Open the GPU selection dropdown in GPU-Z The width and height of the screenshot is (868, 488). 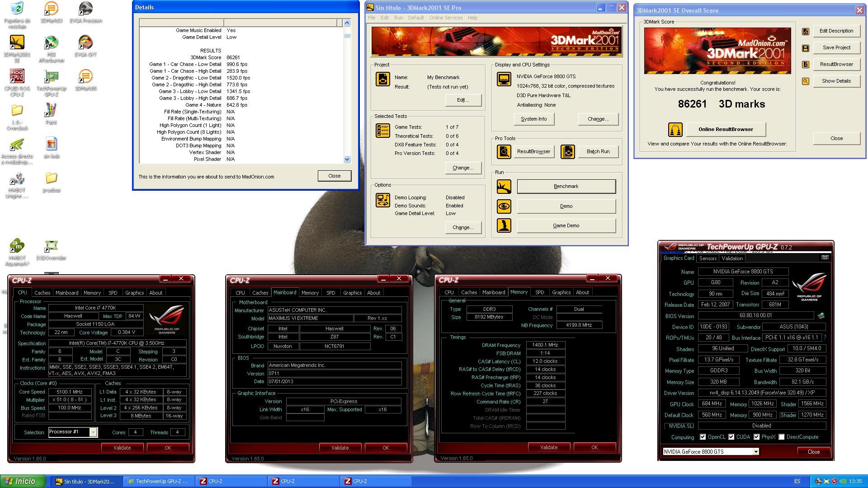pos(755,452)
